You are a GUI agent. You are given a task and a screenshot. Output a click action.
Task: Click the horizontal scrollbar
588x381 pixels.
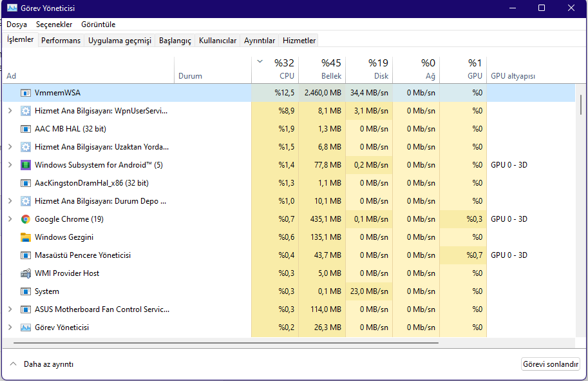[x=226, y=343]
